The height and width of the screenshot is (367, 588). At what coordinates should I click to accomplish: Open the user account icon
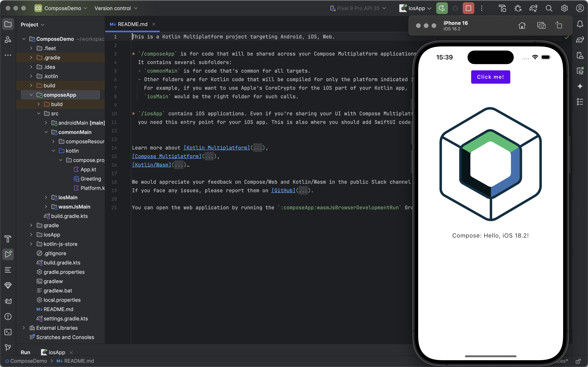pos(580,8)
